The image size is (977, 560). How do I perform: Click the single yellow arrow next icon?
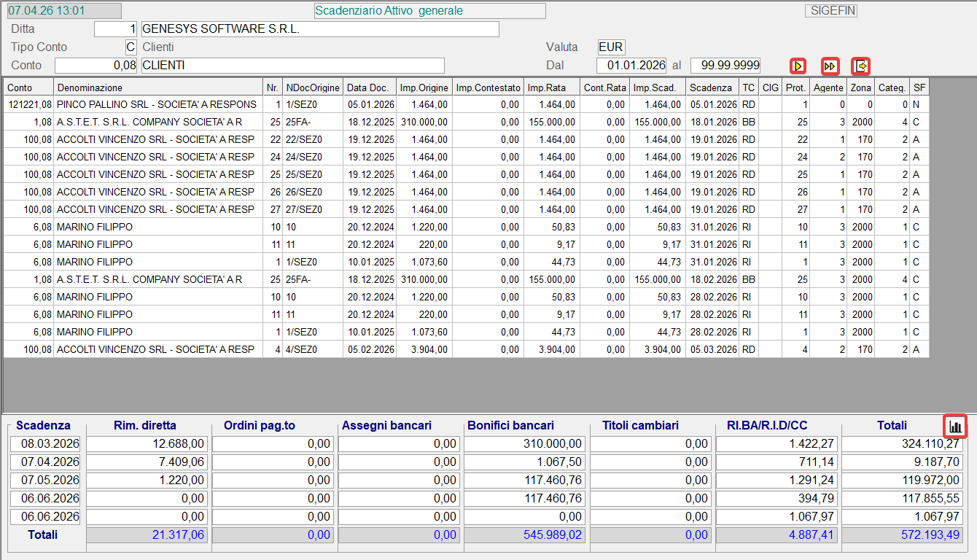click(x=798, y=66)
